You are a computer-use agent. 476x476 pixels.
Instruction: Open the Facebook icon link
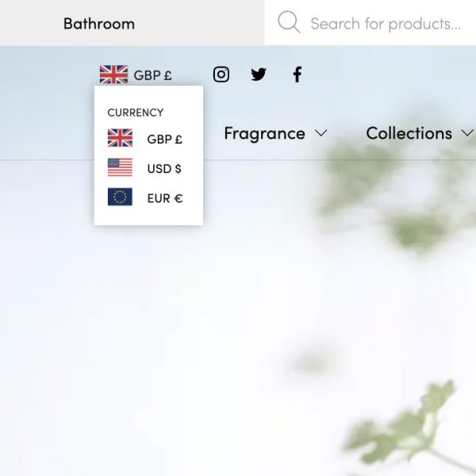[x=297, y=75]
